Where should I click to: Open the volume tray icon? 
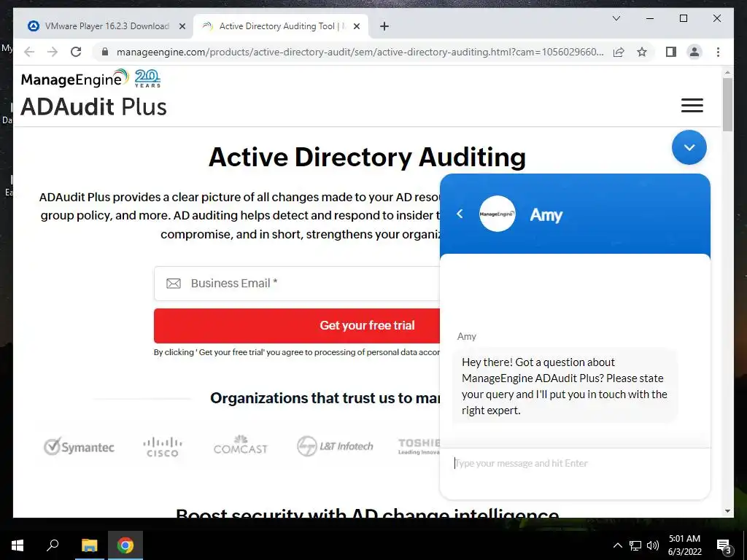(x=653, y=545)
